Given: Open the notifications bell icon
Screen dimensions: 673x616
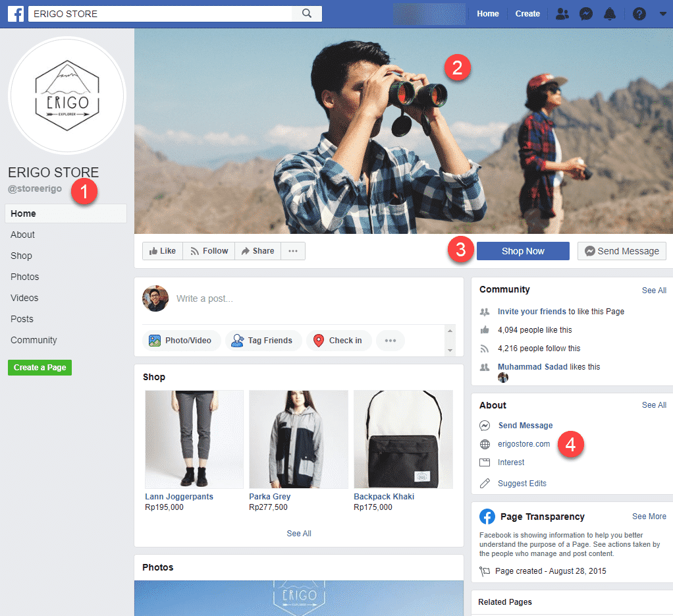Looking at the screenshot, I should tap(610, 14).
